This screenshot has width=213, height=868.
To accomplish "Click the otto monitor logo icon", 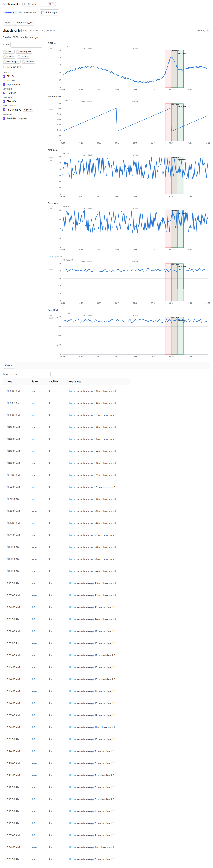I will [4, 4].
